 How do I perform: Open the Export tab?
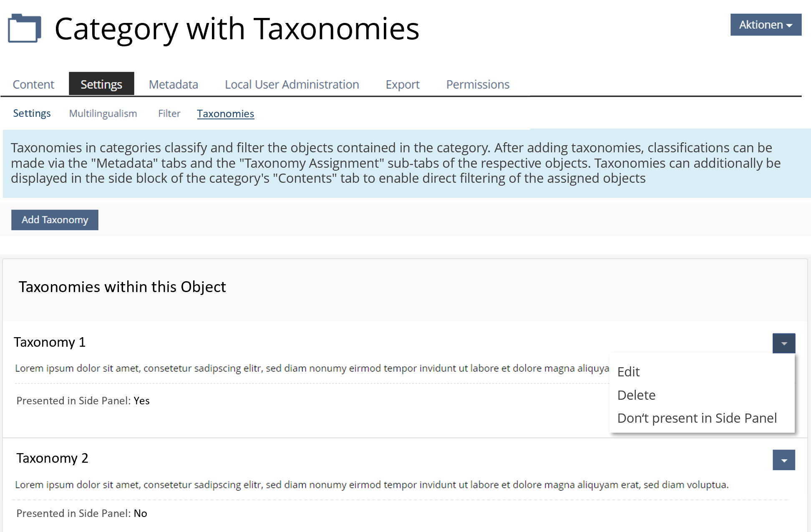(x=402, y=84)
